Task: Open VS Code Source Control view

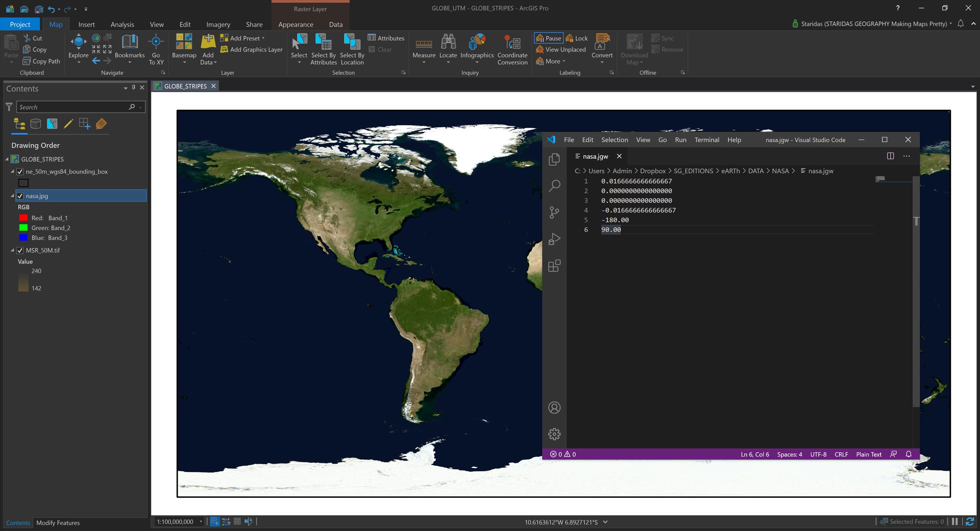Action: [x=554, y=213]
